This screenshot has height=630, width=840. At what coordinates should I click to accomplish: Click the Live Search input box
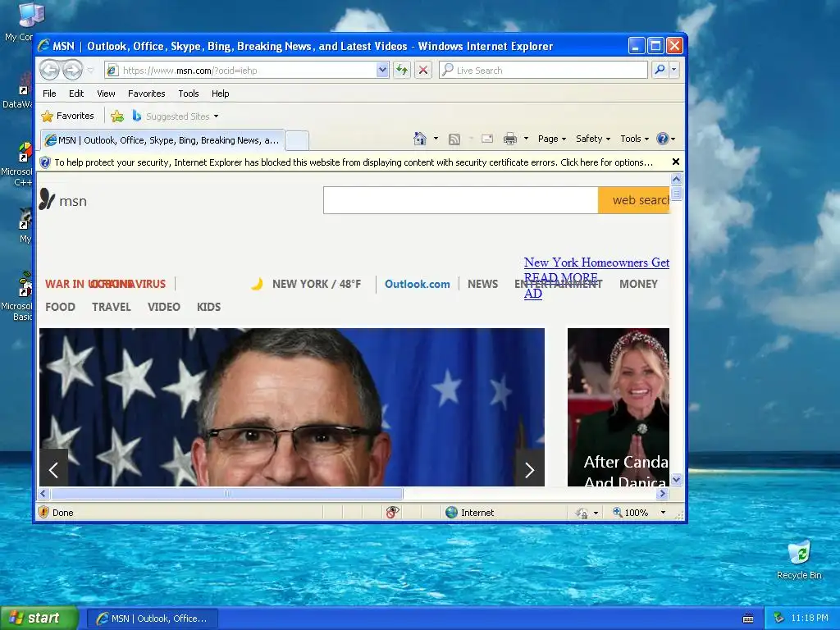(x=543, y=71)
